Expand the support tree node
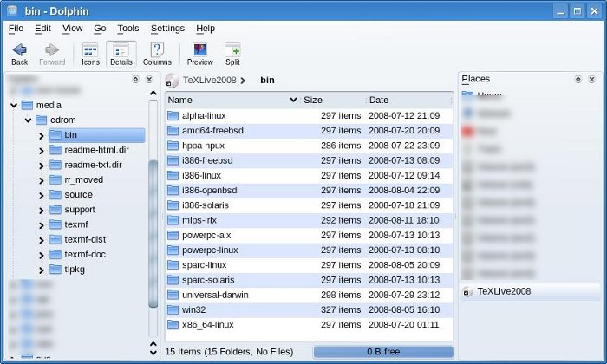The height and width of the screenshot is (364, 607). 42,211
